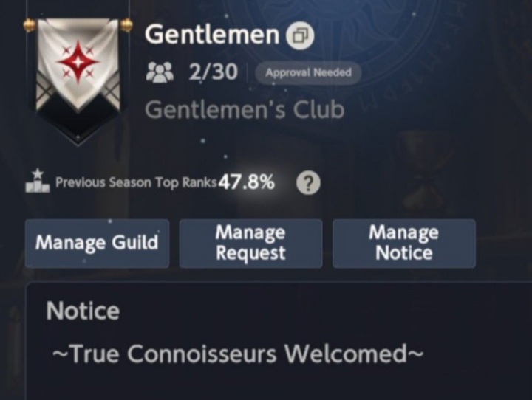Tap the guild members people icon

(x=160, y=72)
